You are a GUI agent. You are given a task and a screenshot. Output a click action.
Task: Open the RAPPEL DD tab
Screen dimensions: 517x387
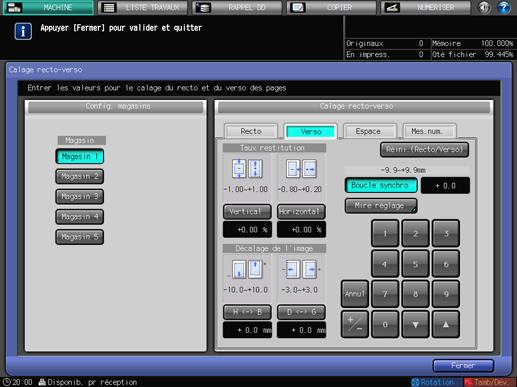click(x=237, y=7)
